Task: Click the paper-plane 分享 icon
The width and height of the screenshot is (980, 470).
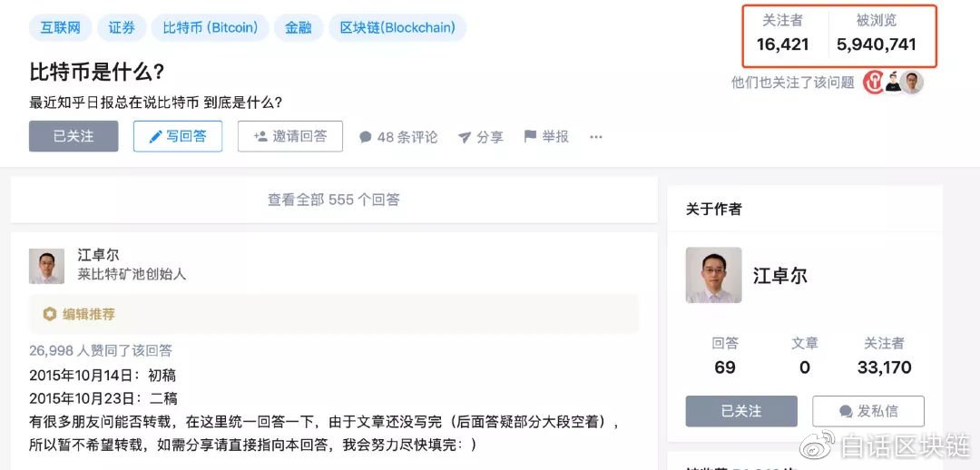Action: point(464,138)
